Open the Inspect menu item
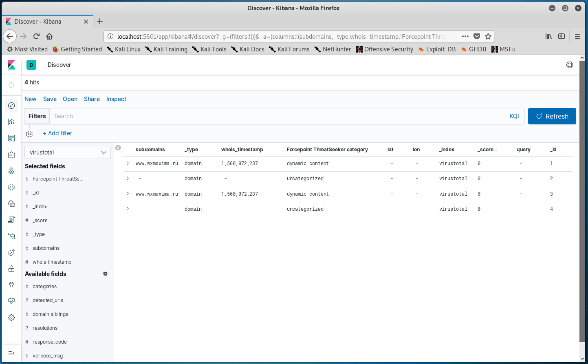Screen dimensions: 588x364 [116, 99]
